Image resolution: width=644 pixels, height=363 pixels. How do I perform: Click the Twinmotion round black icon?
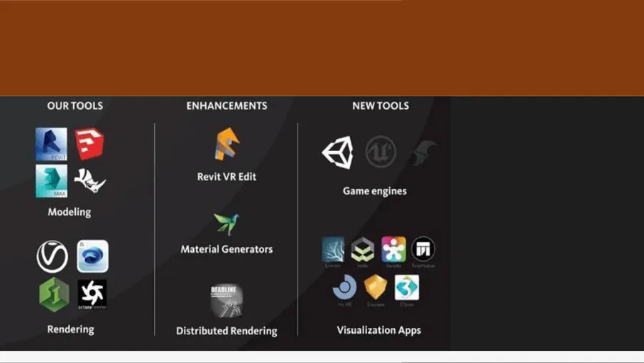tap(423, 248)
